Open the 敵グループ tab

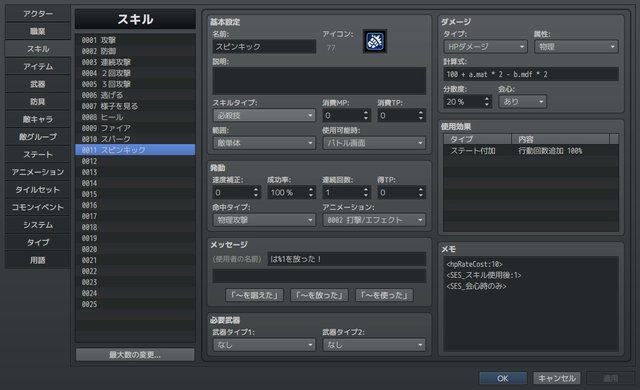[38, 137]
